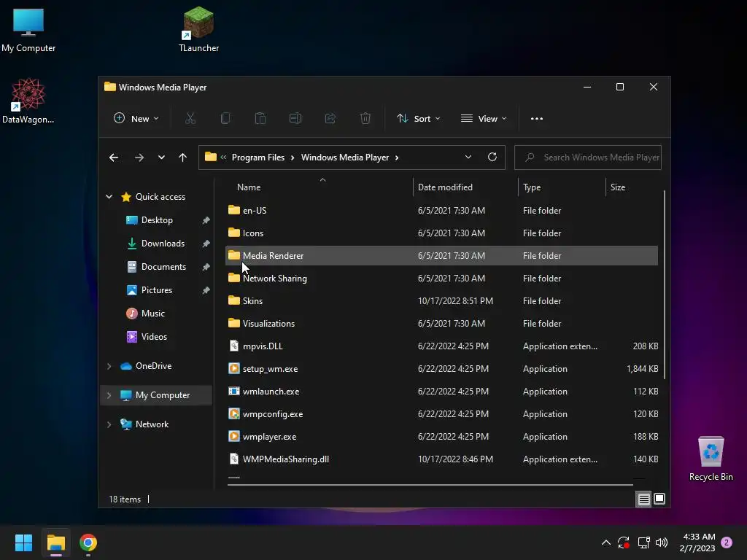Expand the OneDrive tree node
This screenshot has height=560, width=747.
(109, 366)
